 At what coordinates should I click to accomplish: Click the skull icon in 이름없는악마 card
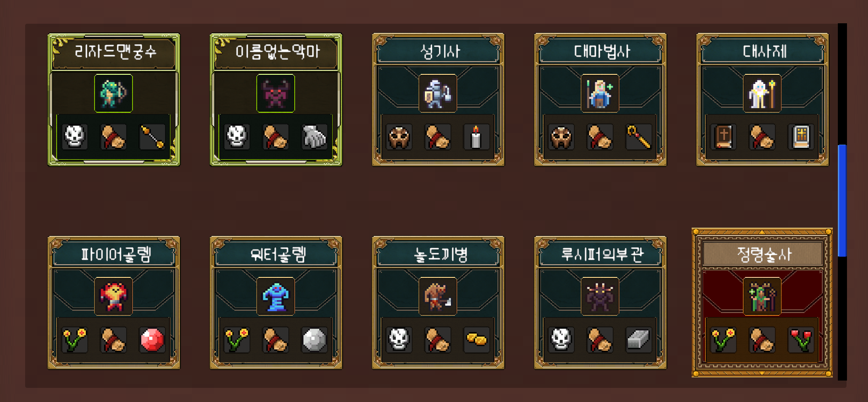click(x=237, y=136)
